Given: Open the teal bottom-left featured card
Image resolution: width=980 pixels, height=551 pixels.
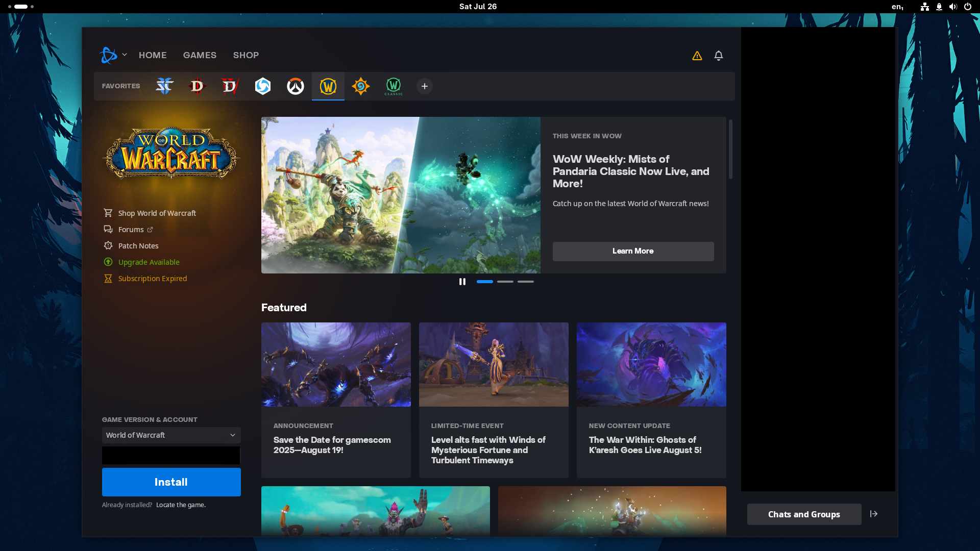Looking at the screenshot, I should [x=376, y=511].
